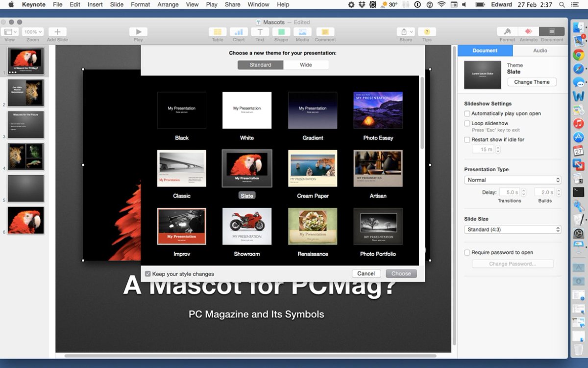The image size is (588, 368).
Task: Open the App Store Dock icon
Action: click(x=579, y=137)
